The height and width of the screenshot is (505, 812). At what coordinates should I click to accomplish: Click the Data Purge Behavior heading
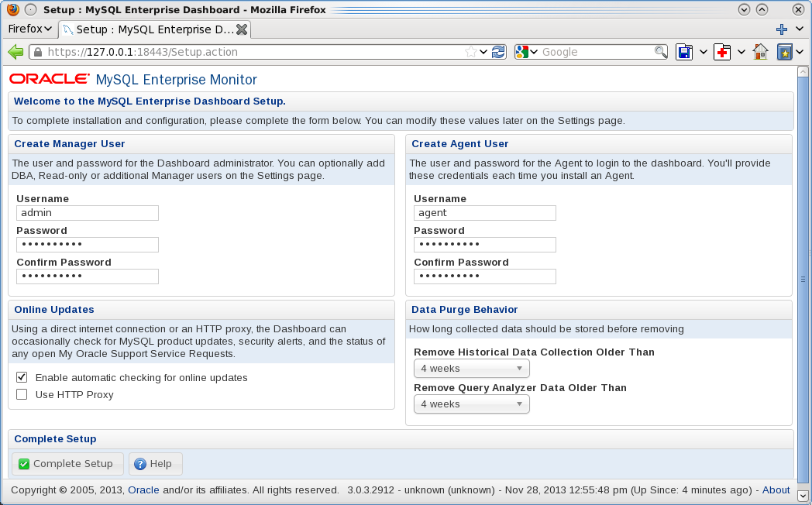[465, 309]
